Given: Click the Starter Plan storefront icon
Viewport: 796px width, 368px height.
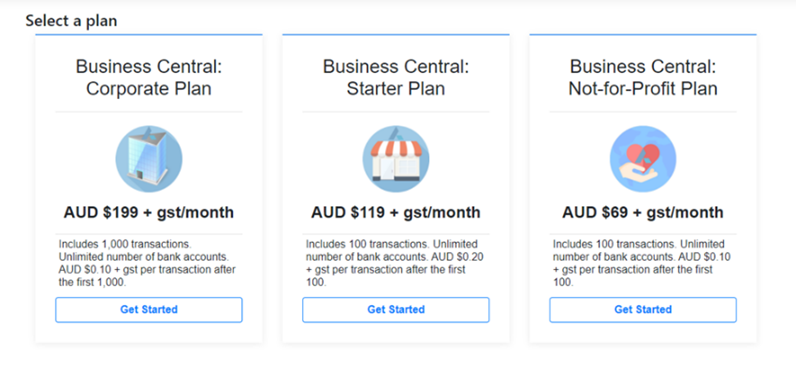Looking at the screenshot, I should 396,159.
